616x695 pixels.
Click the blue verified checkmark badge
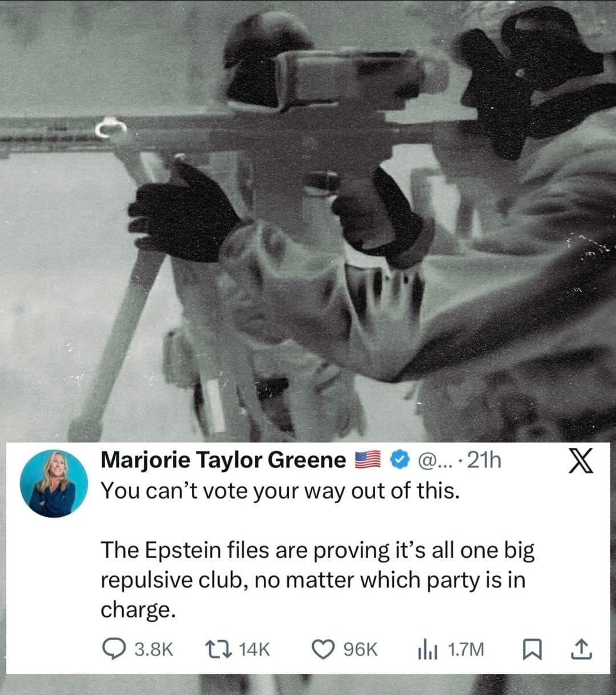tap(400, 459)
